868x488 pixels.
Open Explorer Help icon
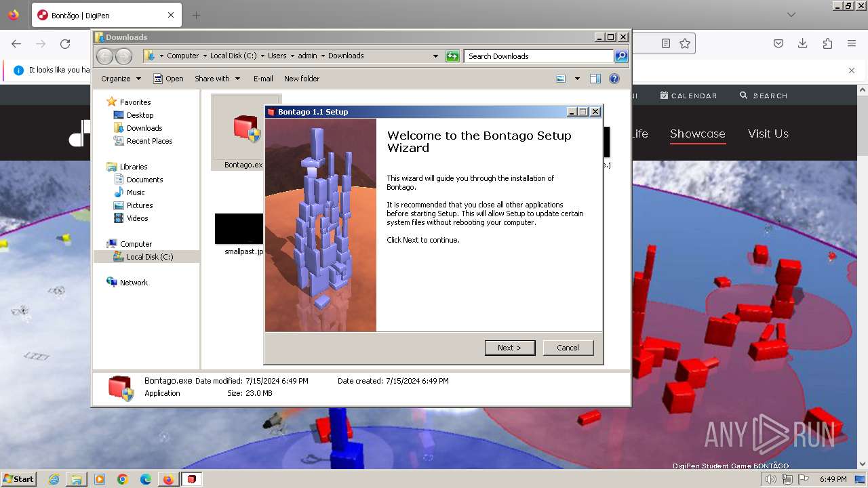[x=614, y=79]
